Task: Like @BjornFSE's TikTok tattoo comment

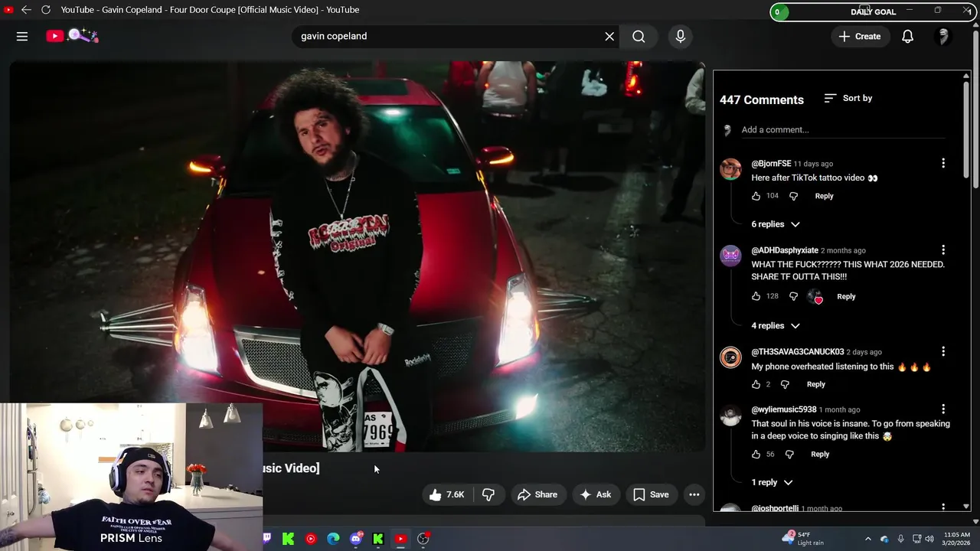Action: [x=756, y=196]
